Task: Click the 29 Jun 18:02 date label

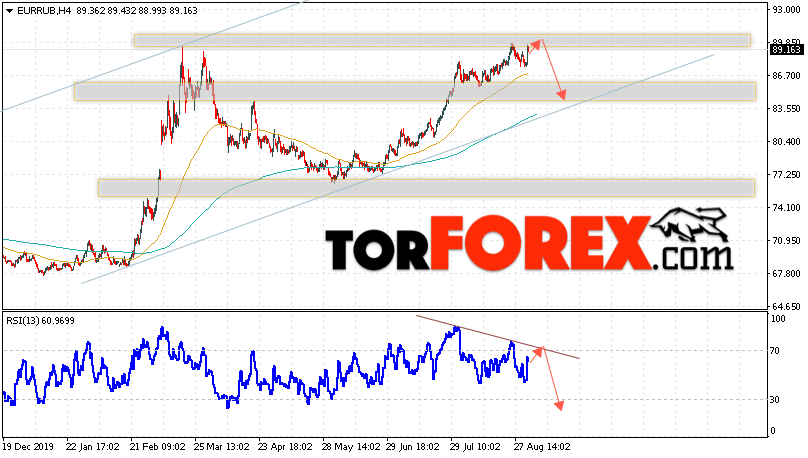Action: 413,446
